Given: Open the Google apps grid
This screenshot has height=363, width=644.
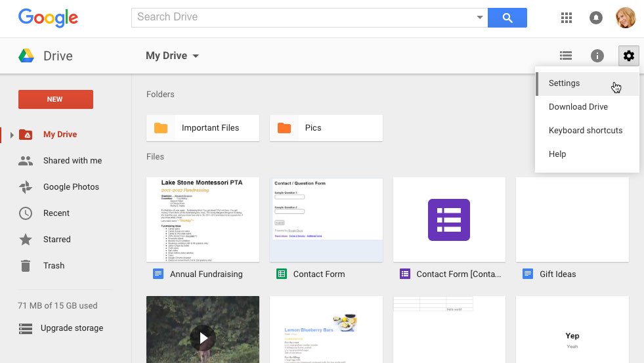Looking at the screenshot, I should [x=567, y=18].
